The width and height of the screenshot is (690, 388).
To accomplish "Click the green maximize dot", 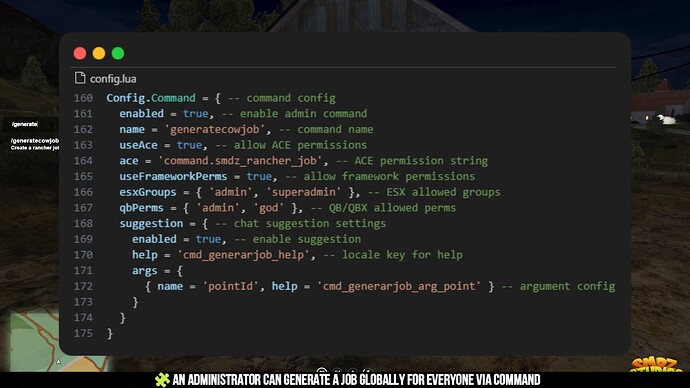I will 118,53.
